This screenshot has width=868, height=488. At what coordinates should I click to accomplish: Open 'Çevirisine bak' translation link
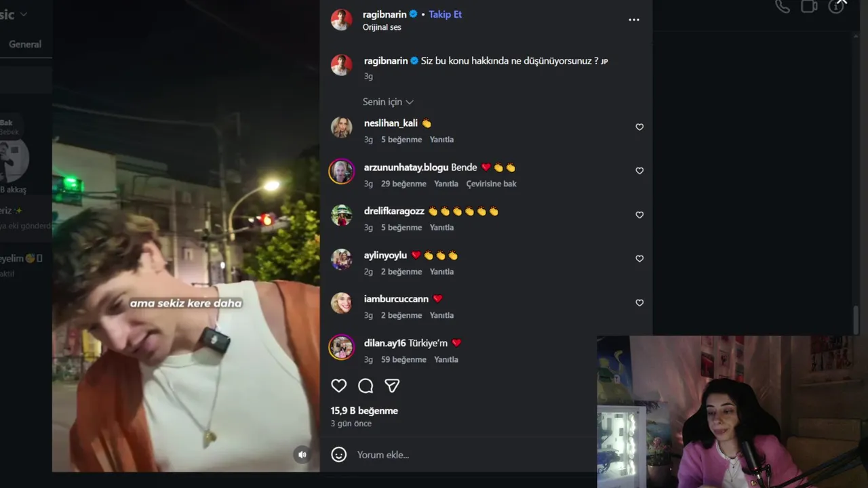pyautogui.click(x=492, y=184)
